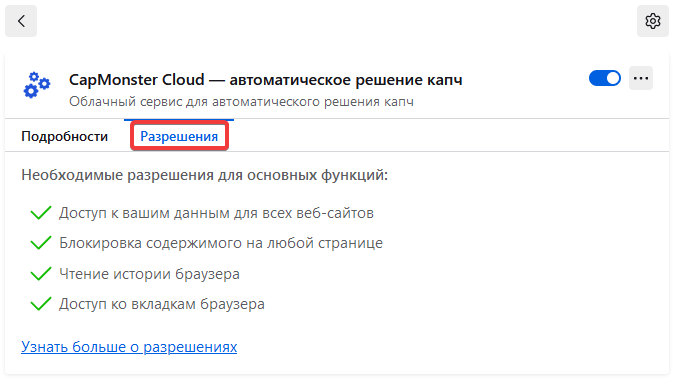Select the Блокировка содержимого на любой странице text
The image size is (676, 384).
221,243
